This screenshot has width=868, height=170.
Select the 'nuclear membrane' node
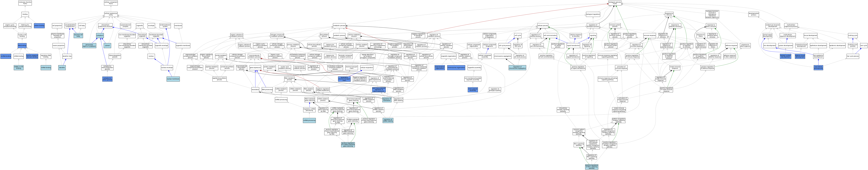point(173,79)
